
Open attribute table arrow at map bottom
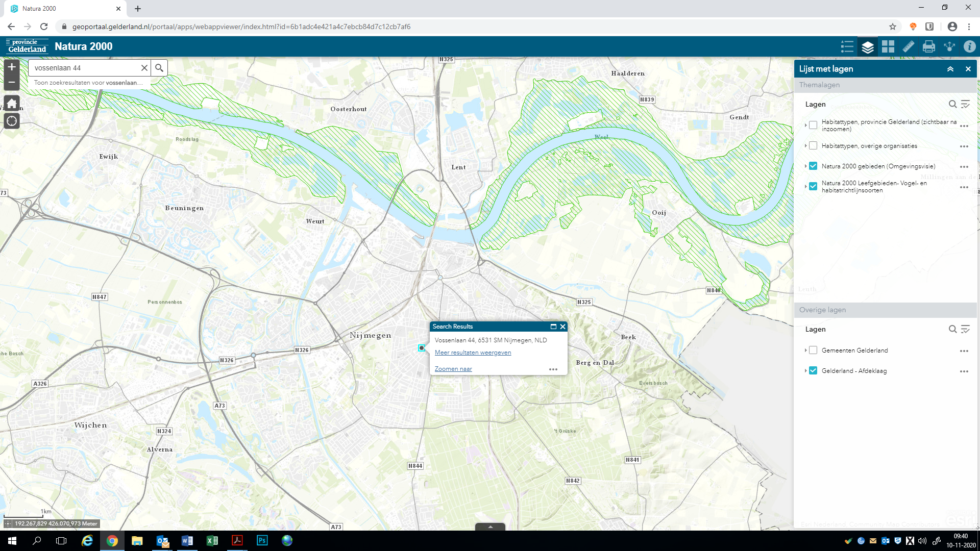coord(490,527)
